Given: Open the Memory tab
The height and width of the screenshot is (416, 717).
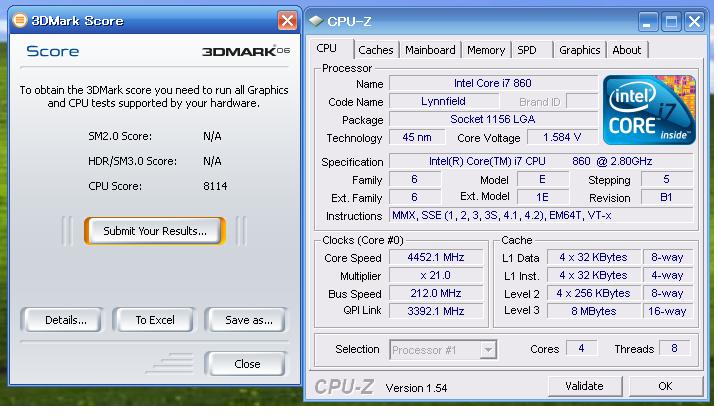Looking at the screenshot, I should (486, 50).
